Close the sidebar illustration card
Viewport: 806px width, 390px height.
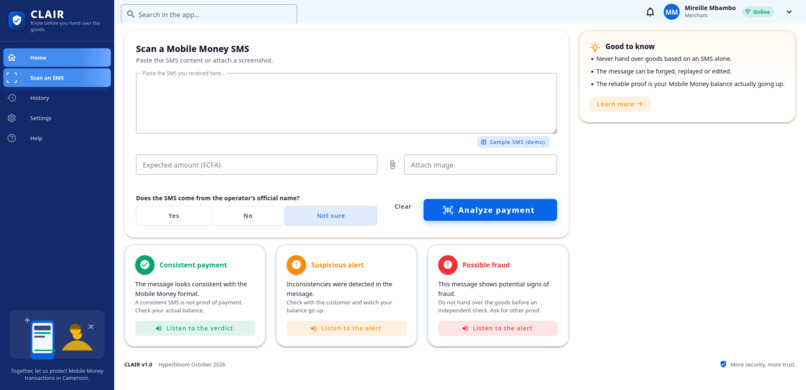[91, 326]
